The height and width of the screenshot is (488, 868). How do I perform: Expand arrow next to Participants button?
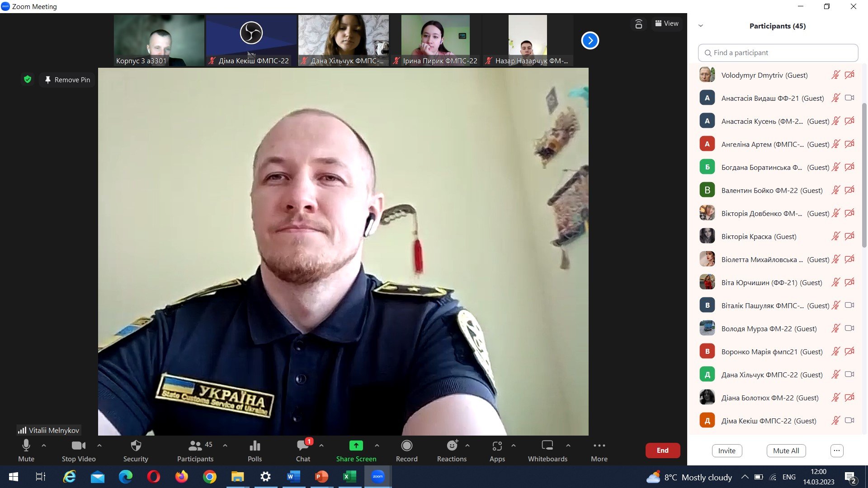[x=225, y=446]
